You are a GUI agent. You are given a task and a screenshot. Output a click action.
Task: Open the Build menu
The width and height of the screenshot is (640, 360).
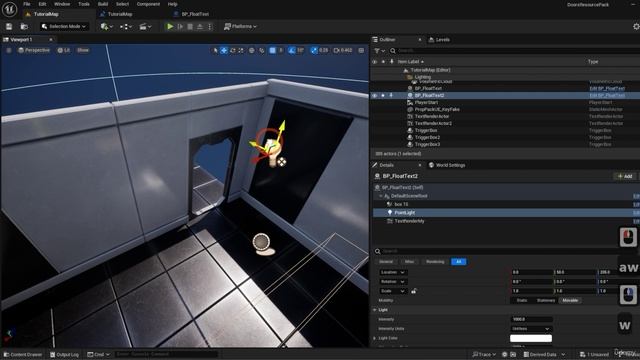click(x=103, y=4)
